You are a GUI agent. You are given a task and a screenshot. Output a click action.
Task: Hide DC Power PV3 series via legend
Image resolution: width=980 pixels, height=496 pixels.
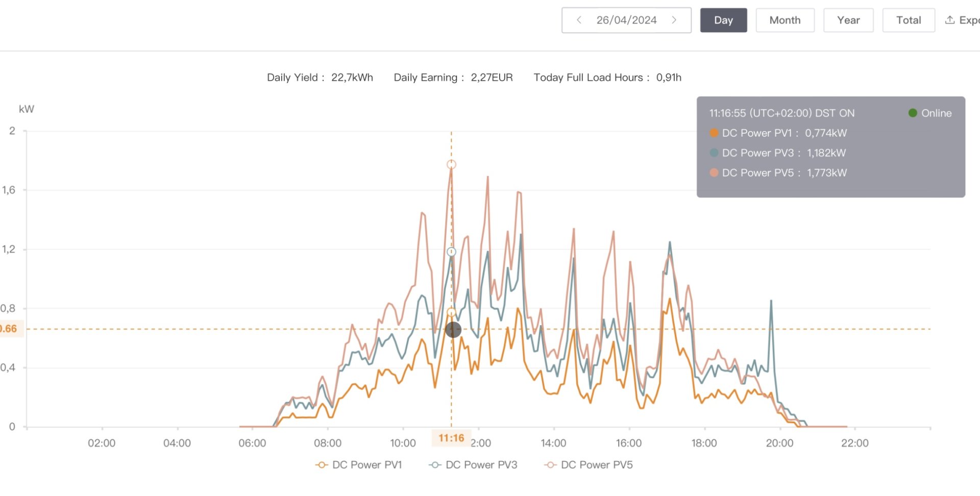(x=473, y=465)
